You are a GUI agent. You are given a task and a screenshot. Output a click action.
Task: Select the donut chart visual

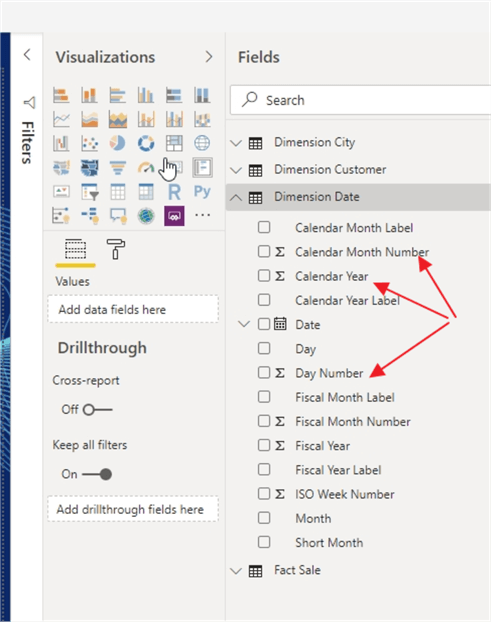click(x=146, y=144)
